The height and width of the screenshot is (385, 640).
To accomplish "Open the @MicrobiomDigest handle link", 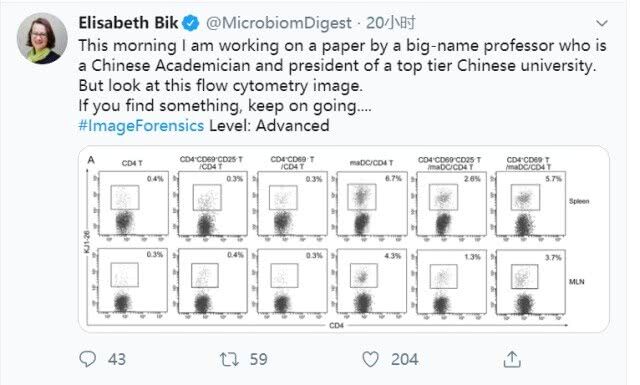I will (279, 23).
